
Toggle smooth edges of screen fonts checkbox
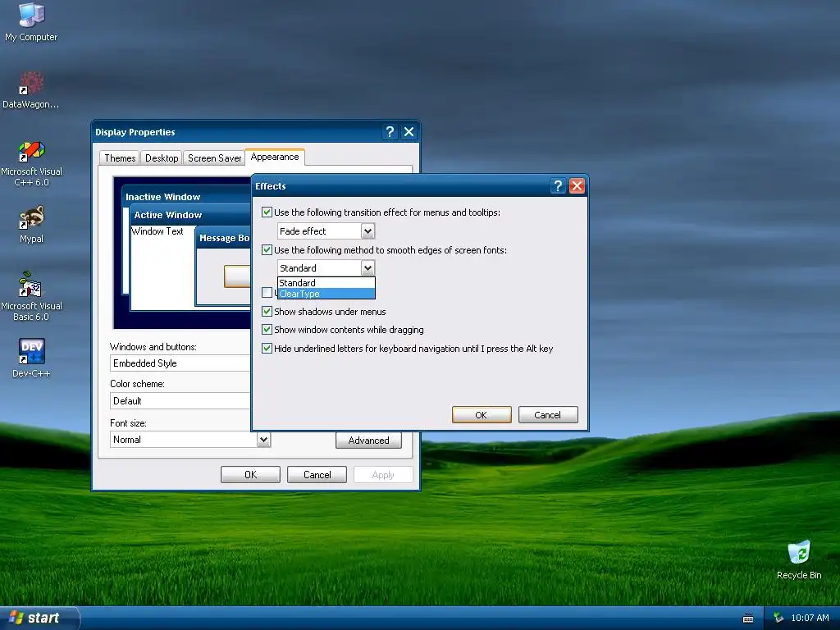pos(267,249)
